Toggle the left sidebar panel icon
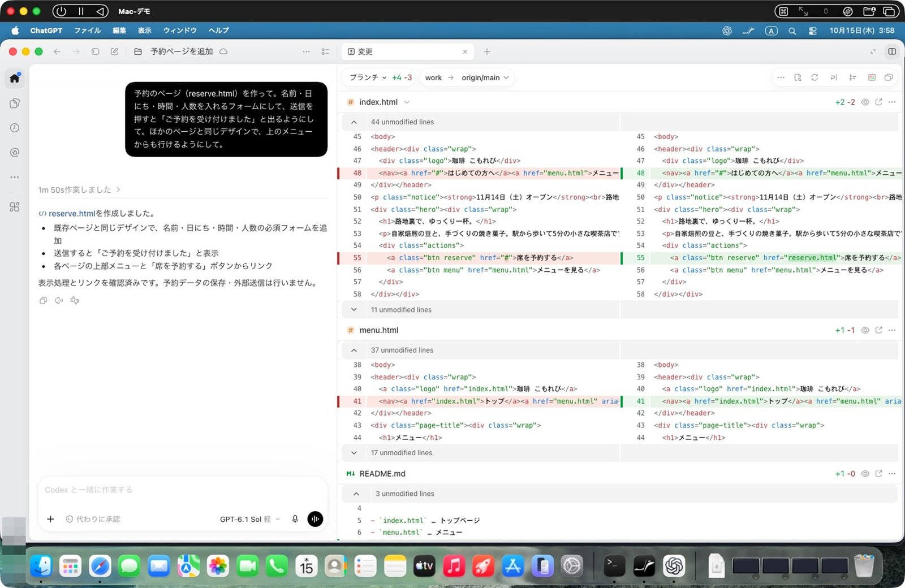This screenshot has width=905, height=588. (x=95, y=51)
